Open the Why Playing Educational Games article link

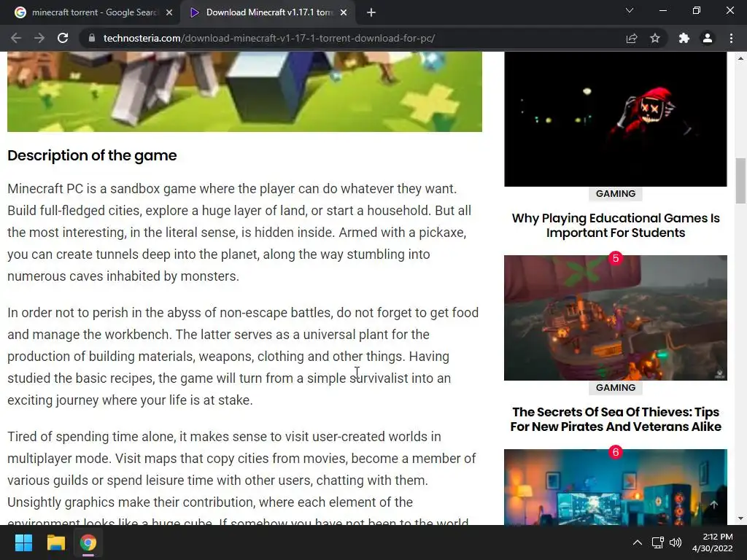[616, 225]
